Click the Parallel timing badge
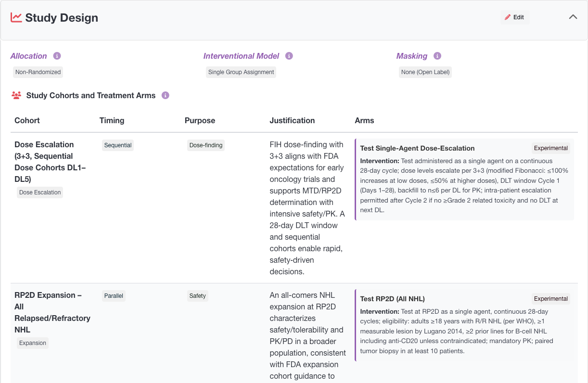 point(114,296)
